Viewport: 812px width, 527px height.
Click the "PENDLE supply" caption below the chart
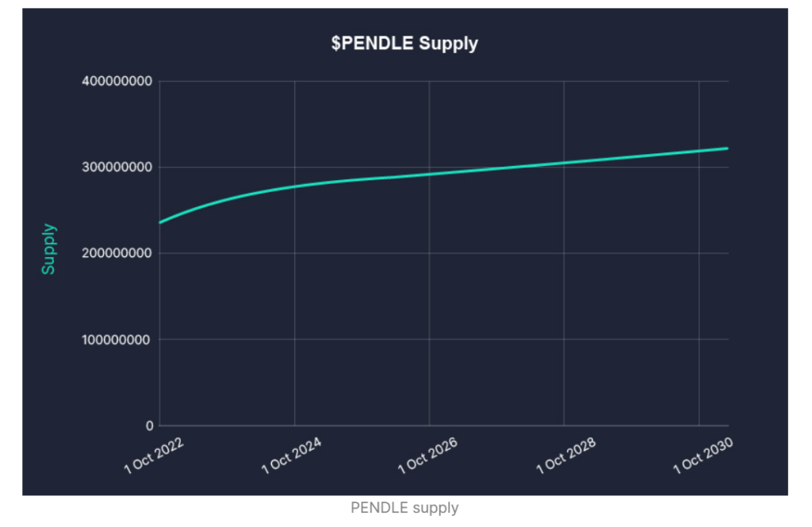point(404,507)
